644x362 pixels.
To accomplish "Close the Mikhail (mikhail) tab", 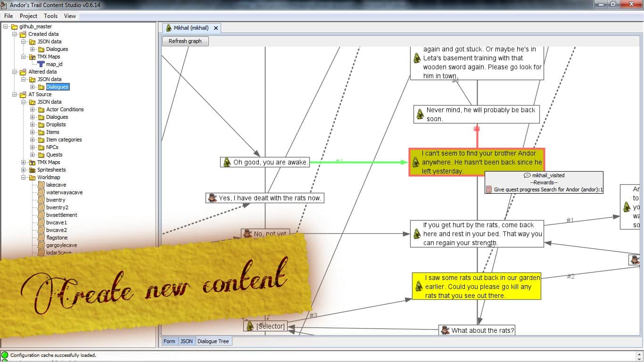I will [x=216, y=28].
